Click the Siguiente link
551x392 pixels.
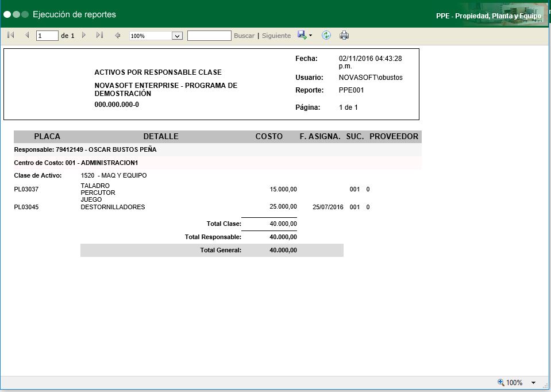(x=276, y=36)
